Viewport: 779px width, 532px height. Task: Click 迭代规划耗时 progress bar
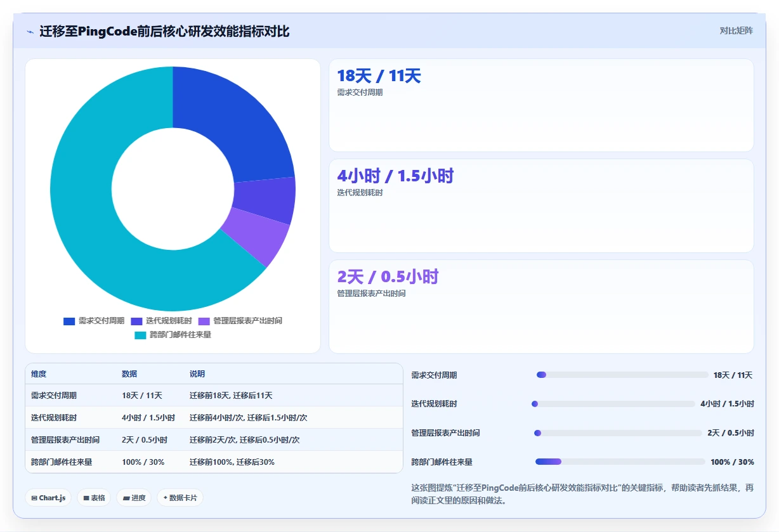tap(613, 404)
